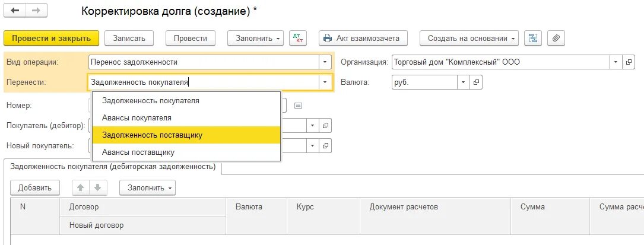Expand the Организация dropdown arrow
Image resolution: width=644 pixels, height=245 pixels.
click(616, 62)
